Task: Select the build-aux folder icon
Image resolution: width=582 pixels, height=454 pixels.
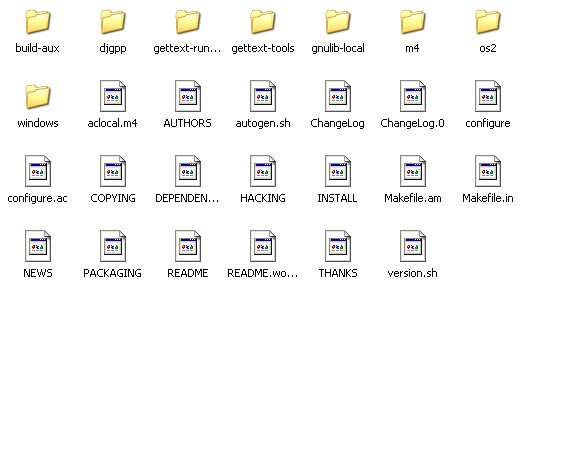Action: pos(37,21)
